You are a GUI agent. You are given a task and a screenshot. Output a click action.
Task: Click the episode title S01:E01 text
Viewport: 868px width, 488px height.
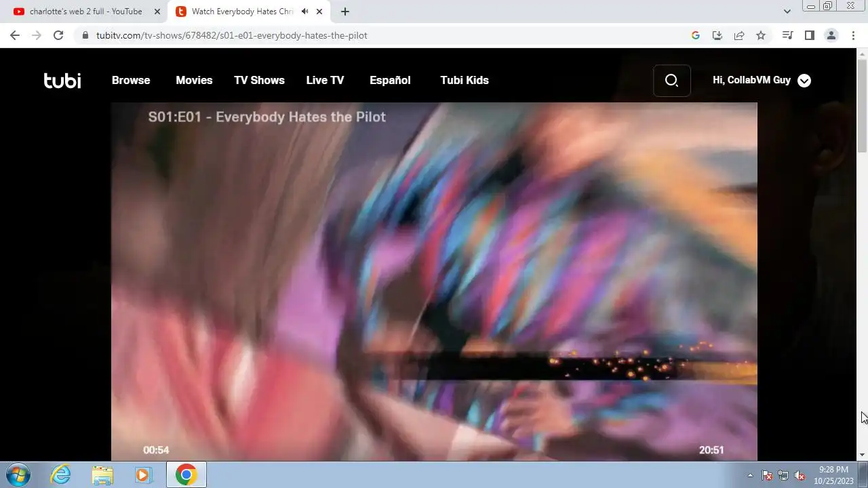(267, 117)
